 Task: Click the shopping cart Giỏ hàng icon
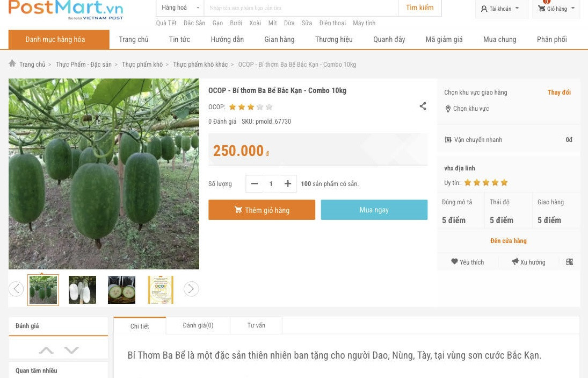click(542, 9)
